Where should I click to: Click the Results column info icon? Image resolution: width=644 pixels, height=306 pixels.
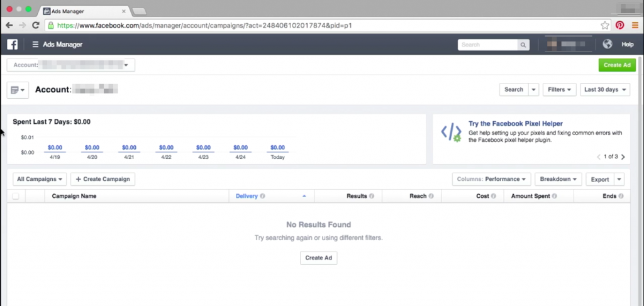(372, 196)
